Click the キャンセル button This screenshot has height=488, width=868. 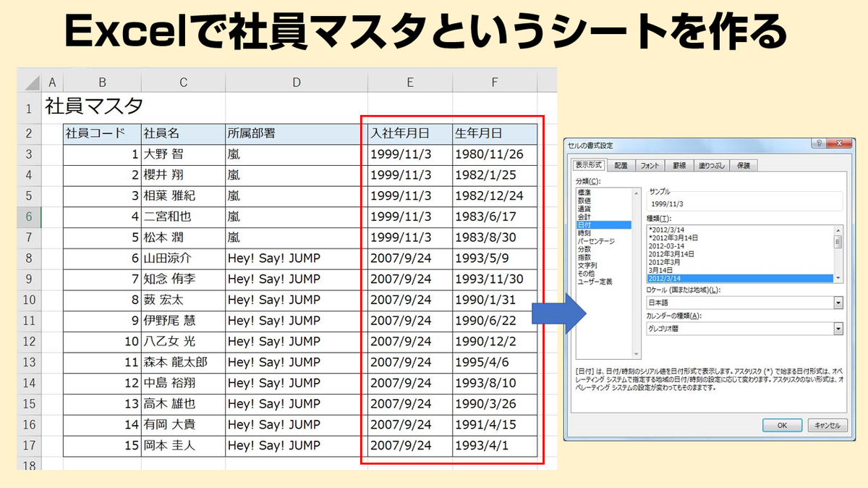(x=826, y=426)
